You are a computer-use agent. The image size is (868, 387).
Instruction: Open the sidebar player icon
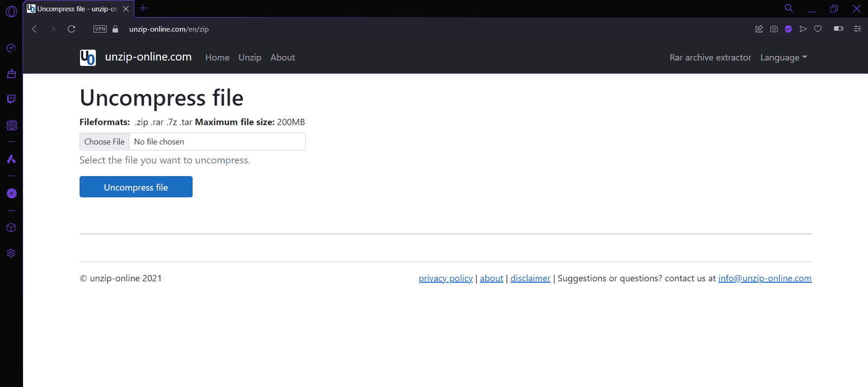12,193
